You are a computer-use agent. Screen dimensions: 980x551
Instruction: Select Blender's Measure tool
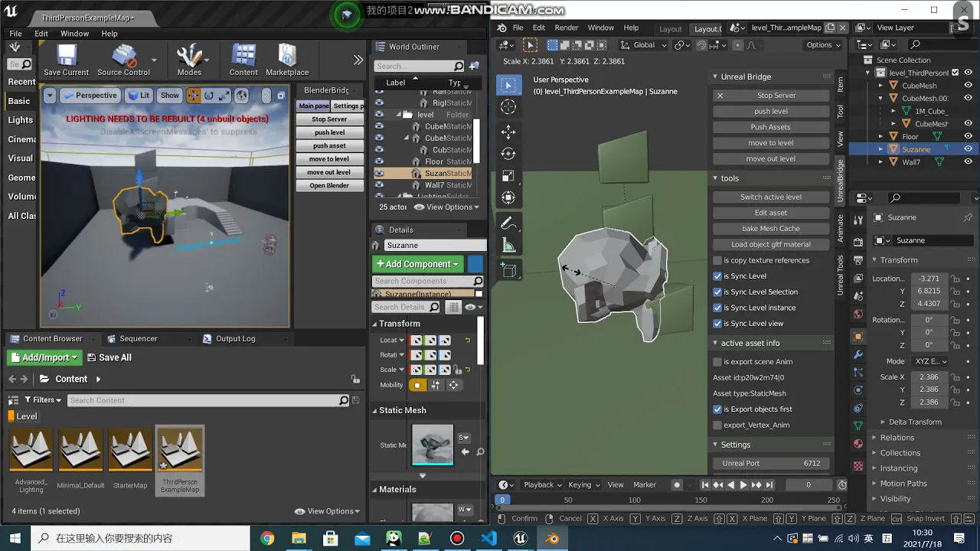coord(508,245)
